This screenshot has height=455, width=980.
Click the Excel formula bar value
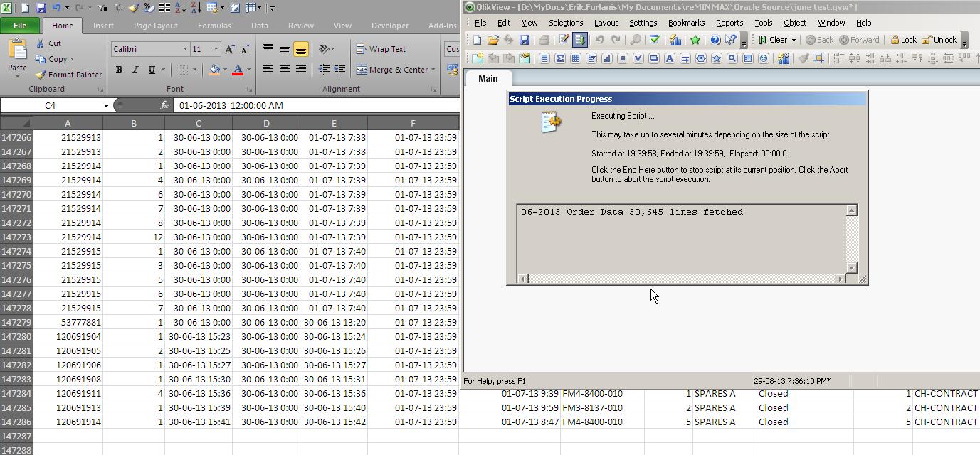click(x=231, y=105)
